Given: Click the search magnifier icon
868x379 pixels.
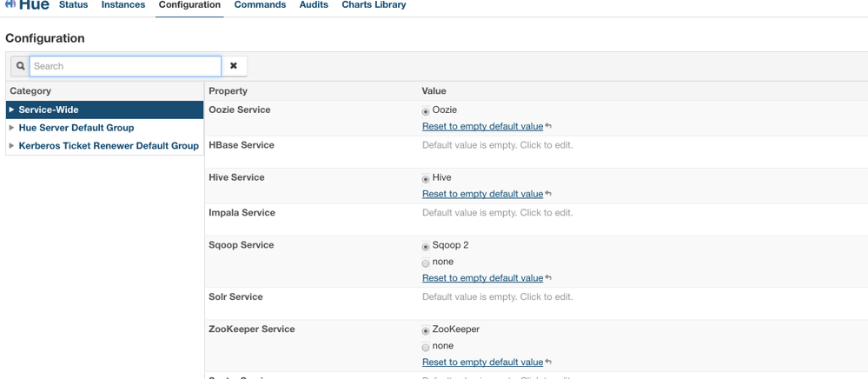Looking at the screenshot, I should point(20,66).
